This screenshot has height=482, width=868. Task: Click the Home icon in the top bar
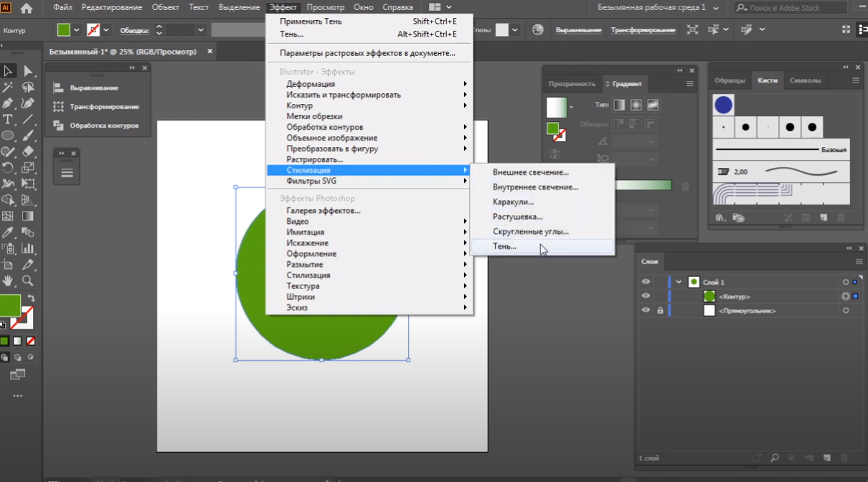click(27, 8)
